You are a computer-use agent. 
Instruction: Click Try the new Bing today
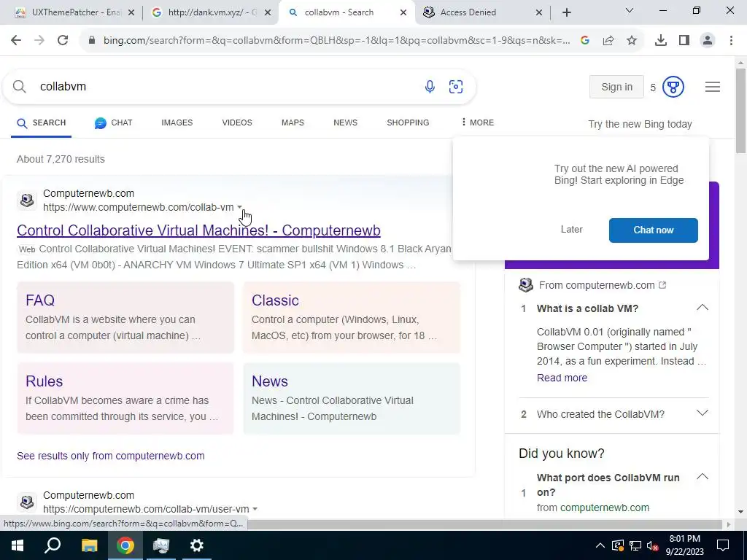[x=640, y=124]
